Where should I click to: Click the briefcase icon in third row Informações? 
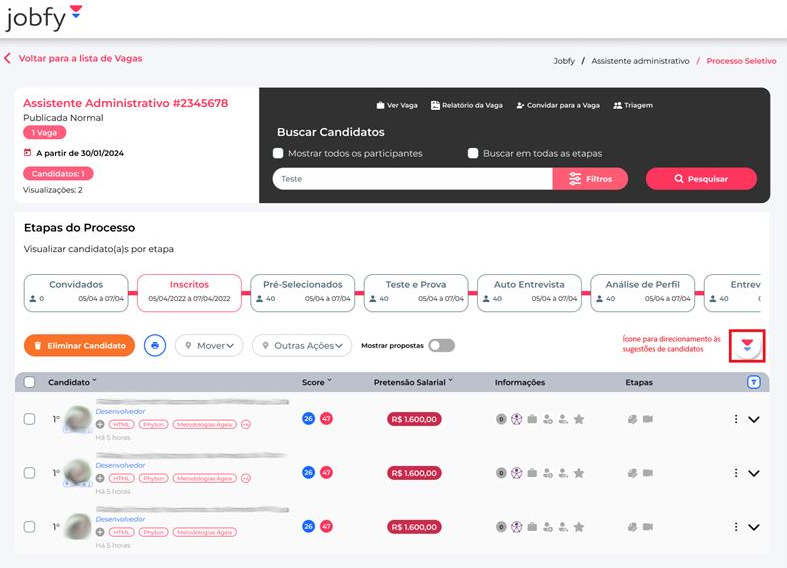pos(533,527)
